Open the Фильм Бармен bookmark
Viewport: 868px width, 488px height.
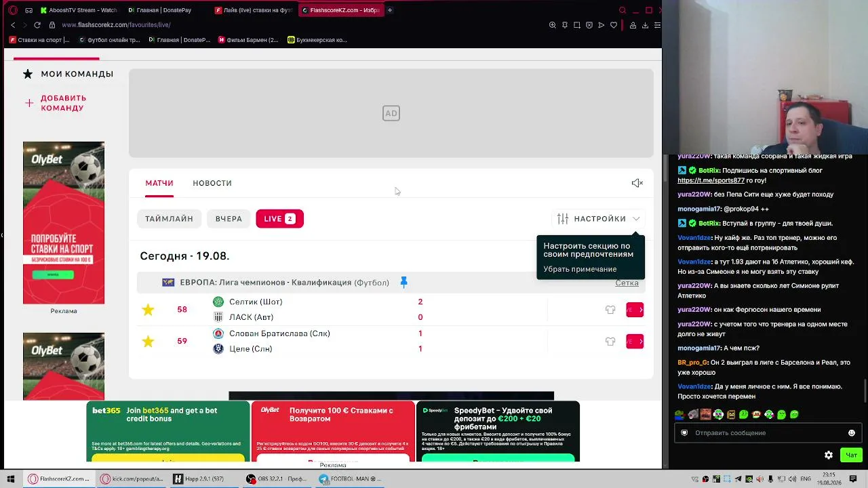(x=248, y=40)
